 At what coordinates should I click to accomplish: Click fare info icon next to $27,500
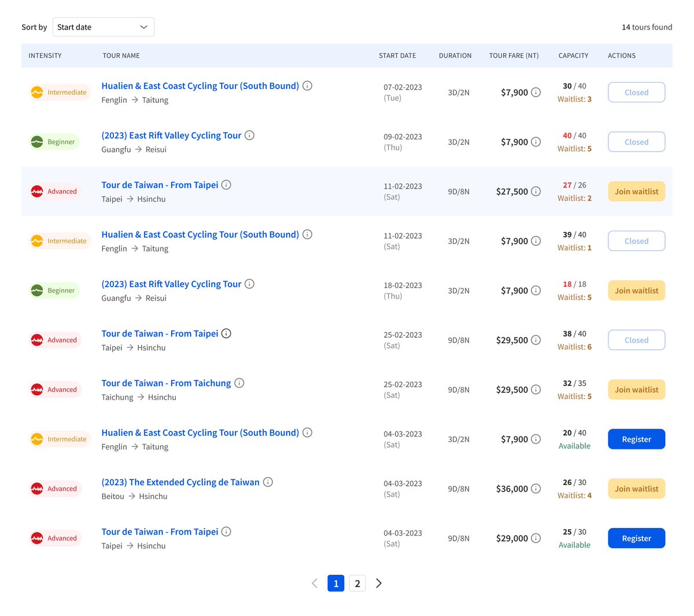click(x=536, y=191)
